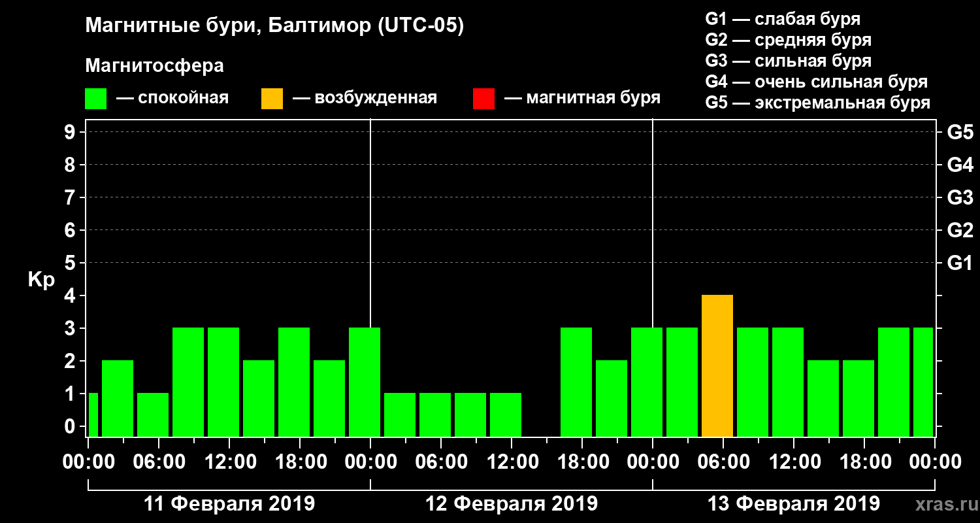Click the '12 Февраля 2019' date label
The image size is (980, 523).
[x=512, y=504]
